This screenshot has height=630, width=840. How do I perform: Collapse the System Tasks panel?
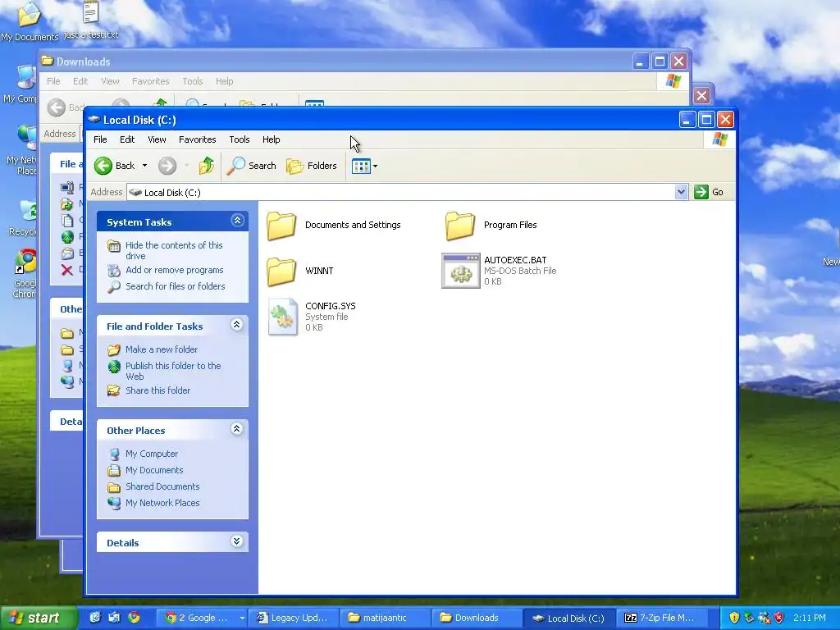pos(237,221)
